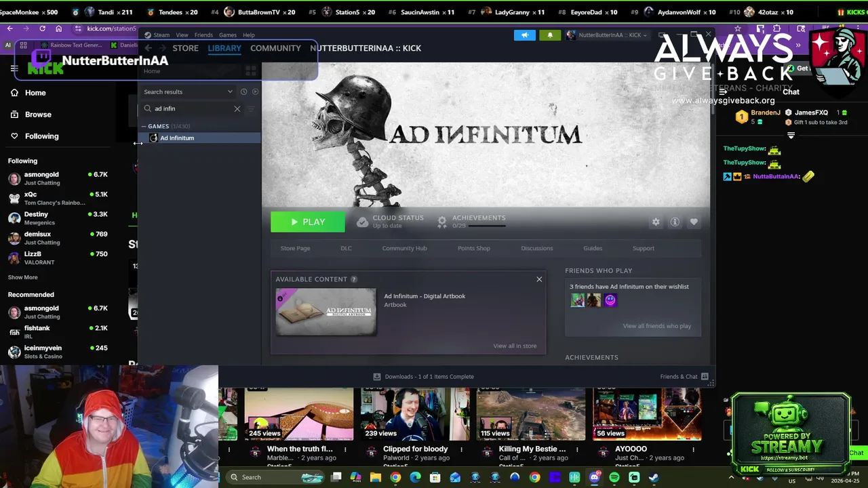Open the Support link

coord(644,248)
